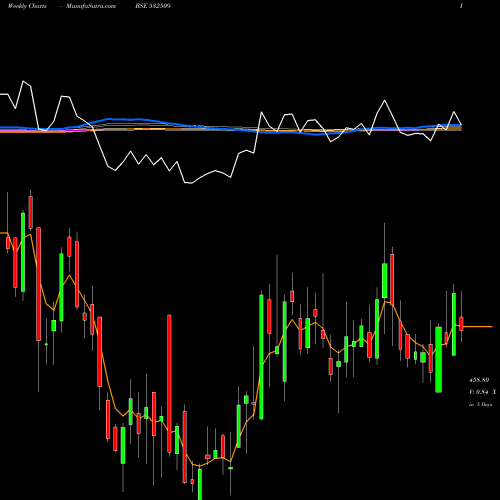The image size is (500, 500).
Task: Click the 'V: 0.84 X' volume text
Action: [482, 392]
